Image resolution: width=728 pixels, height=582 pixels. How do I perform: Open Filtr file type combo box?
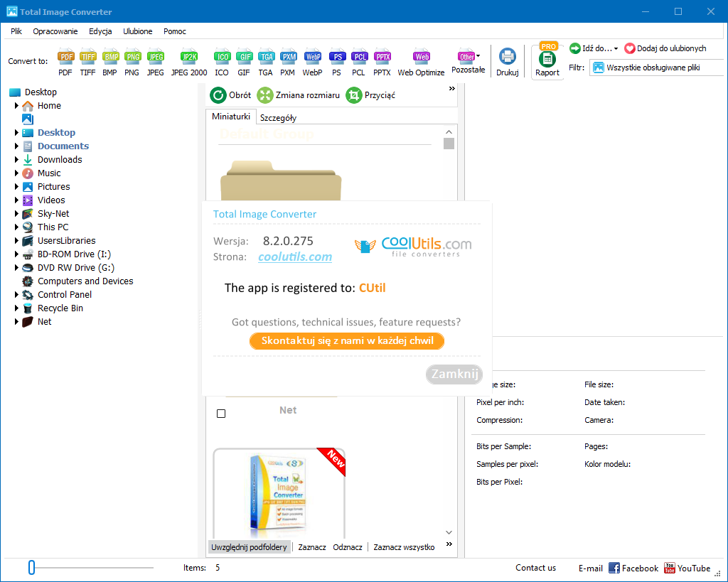point(657,68)
